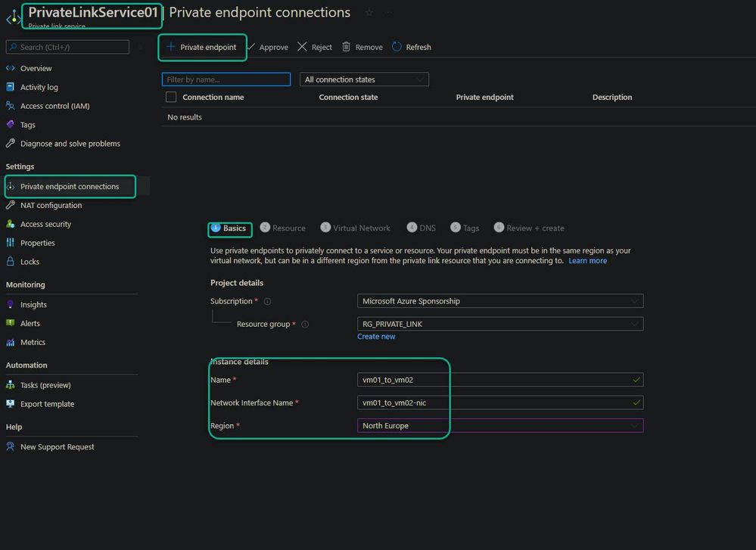Go to the Resource tab
756x550 pixels.
[x=282, y=228]
